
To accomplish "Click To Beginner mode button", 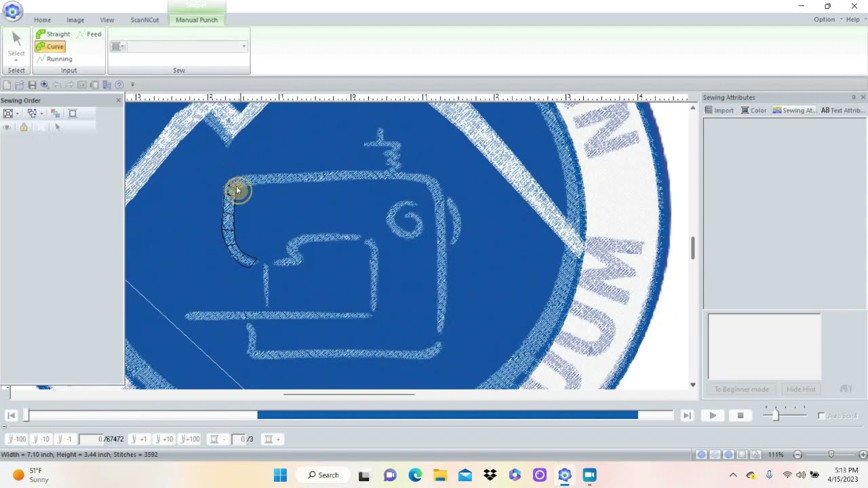I will click(x=741, y=389).
